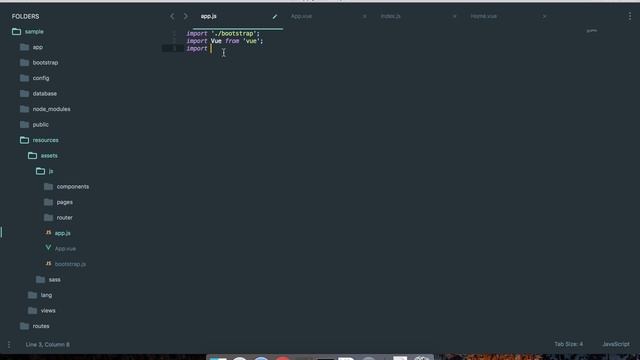Collapse the js folder
This screenshot has height=360, width=640.
(x=51, y=171)
